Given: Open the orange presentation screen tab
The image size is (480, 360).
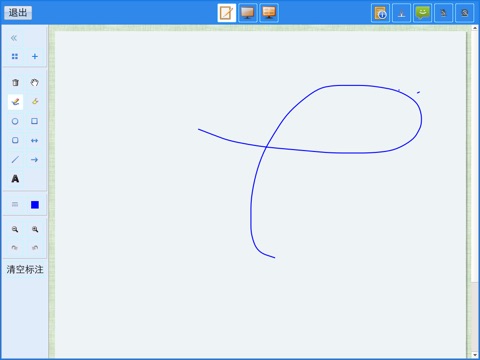Looking at the screenshot, I should (x=269, y=13).
